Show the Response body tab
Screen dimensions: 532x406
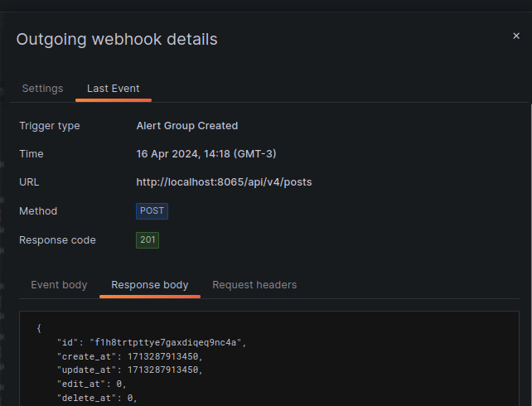point(150,285)
